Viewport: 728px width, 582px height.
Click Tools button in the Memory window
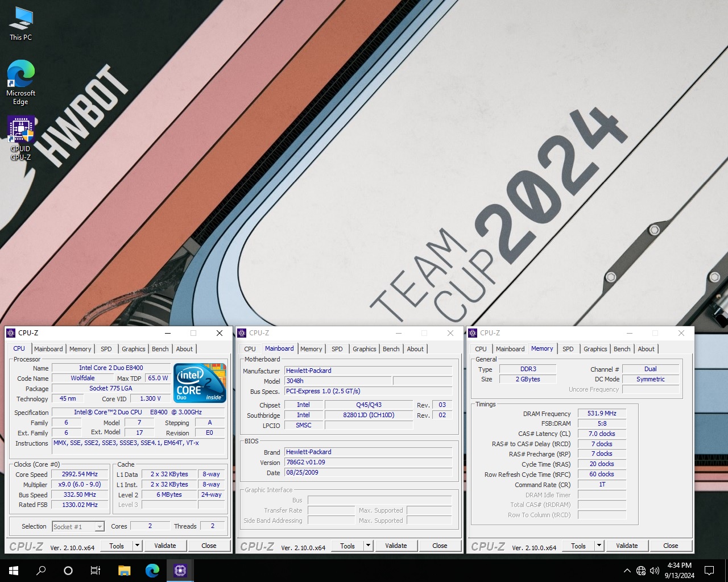578,546
